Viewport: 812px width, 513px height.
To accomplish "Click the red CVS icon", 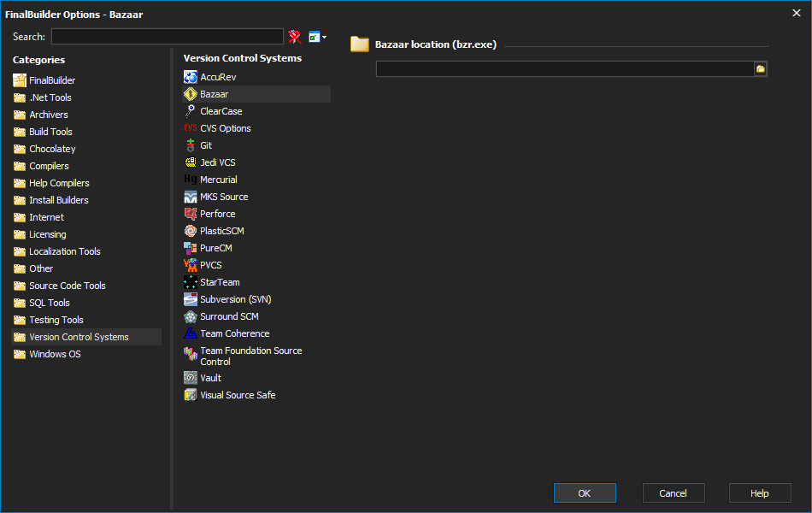I will [191, 128].
